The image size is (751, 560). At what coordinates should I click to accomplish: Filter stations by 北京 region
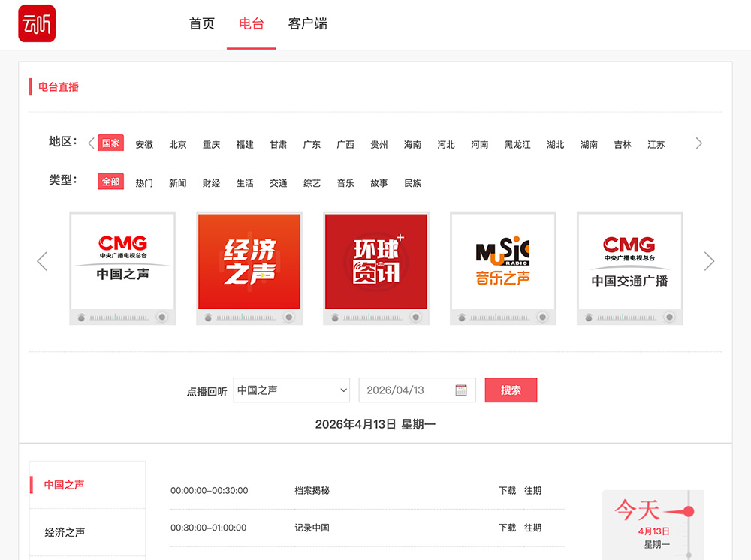[x=178, y=144]
